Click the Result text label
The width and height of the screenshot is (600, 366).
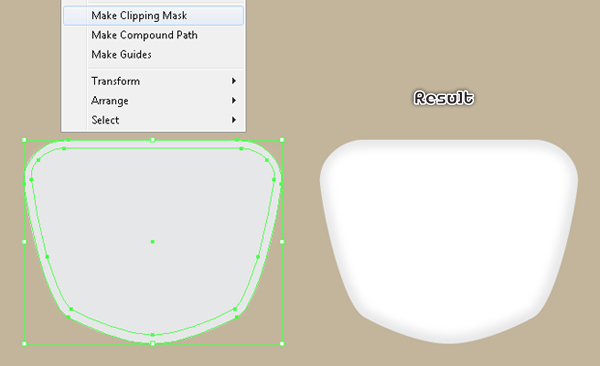coord(444,98)
